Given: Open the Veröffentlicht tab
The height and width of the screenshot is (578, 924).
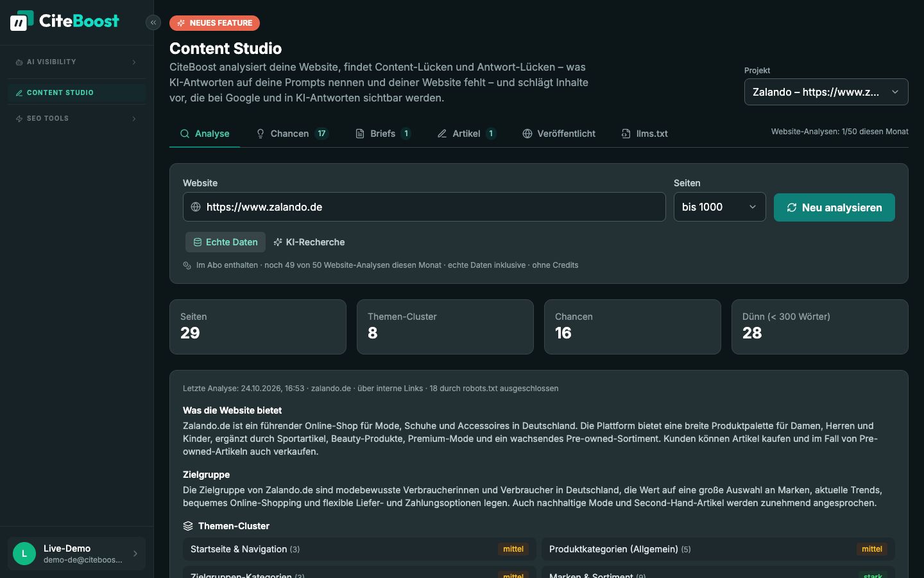Looking at the screenshot, I should click(559, 134).
